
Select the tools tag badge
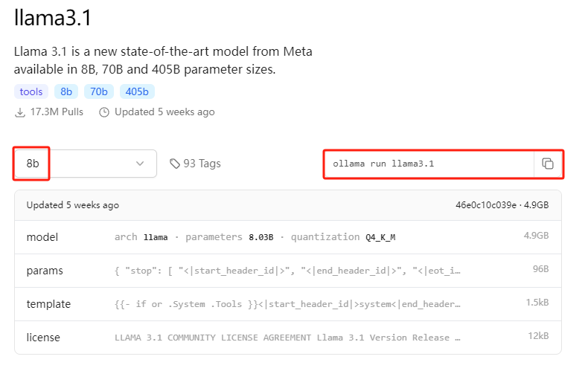point(31,92)
